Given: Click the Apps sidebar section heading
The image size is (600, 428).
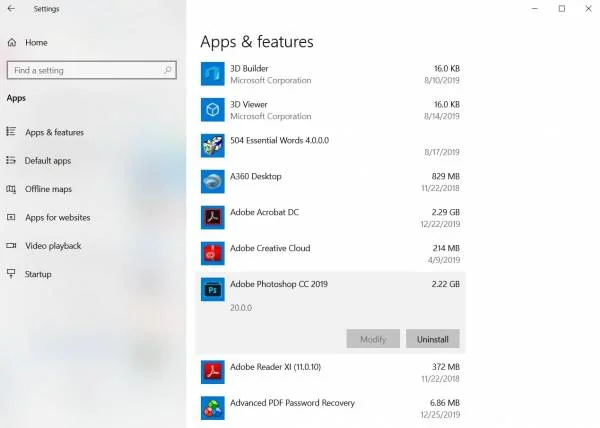Looking at the screenshot, I should coord(16,98).
